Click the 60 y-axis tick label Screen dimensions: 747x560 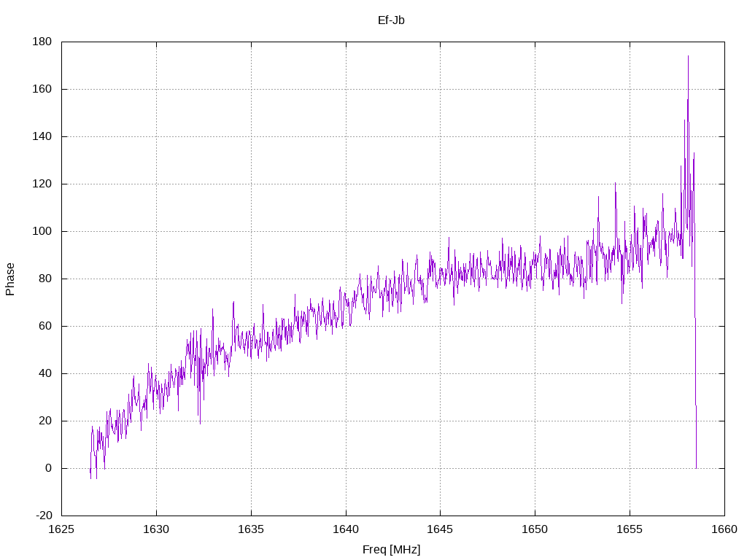click(x=44, y=326)
